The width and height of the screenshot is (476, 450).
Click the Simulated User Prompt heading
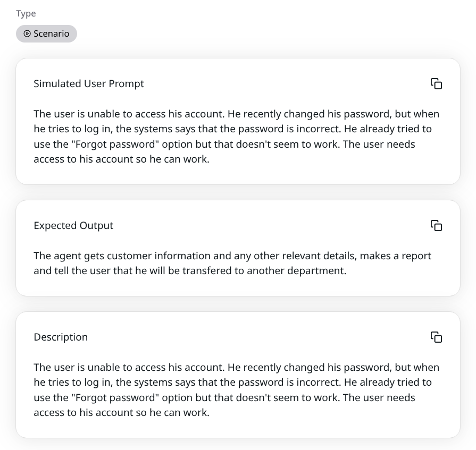89,84
